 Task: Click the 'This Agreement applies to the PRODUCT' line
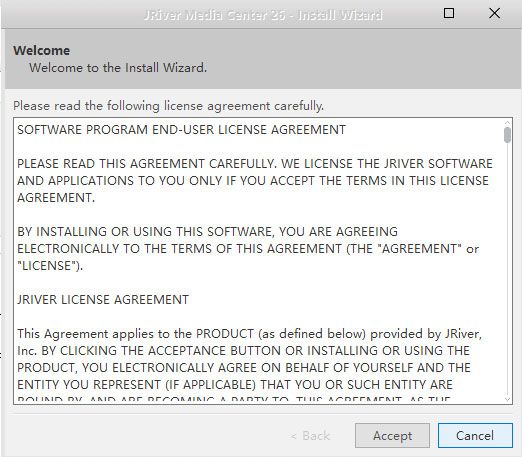(249, 334)
